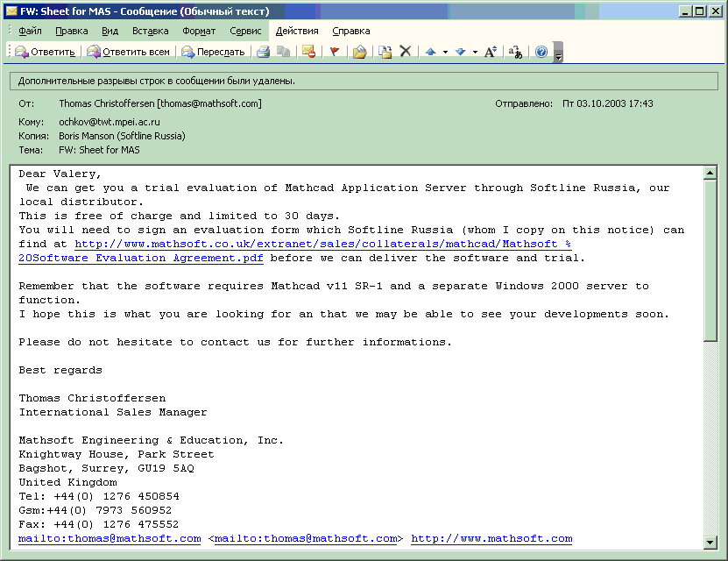
Task: Click the message envelope icon in title bar
Action: (11, 11)
